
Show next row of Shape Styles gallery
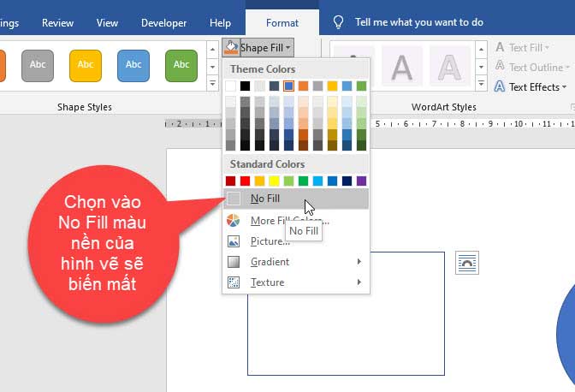click(213, 67)
